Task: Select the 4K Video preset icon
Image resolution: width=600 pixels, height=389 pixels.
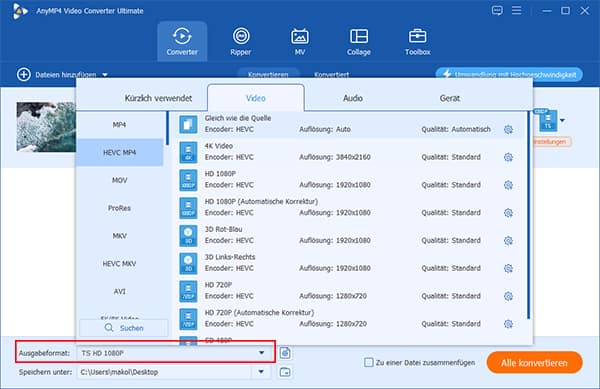Action: pos(188,152)
